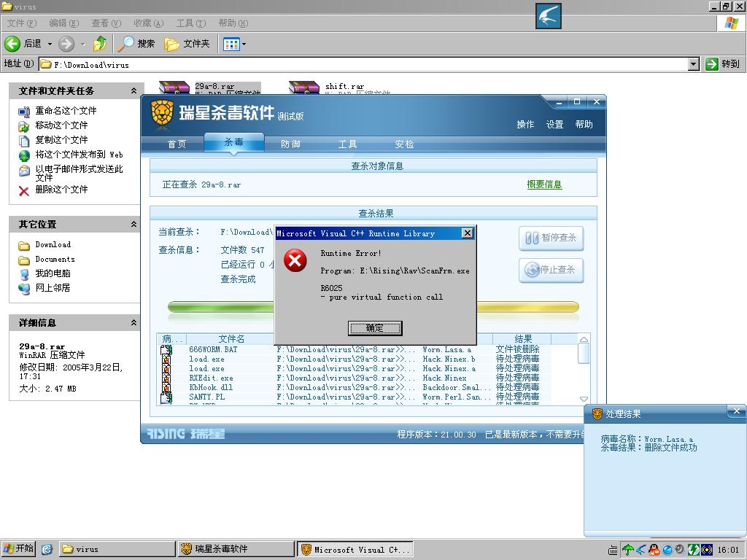Open the 操作 menu in Rising
Screen dimensions: 747x560
[525, 124]
